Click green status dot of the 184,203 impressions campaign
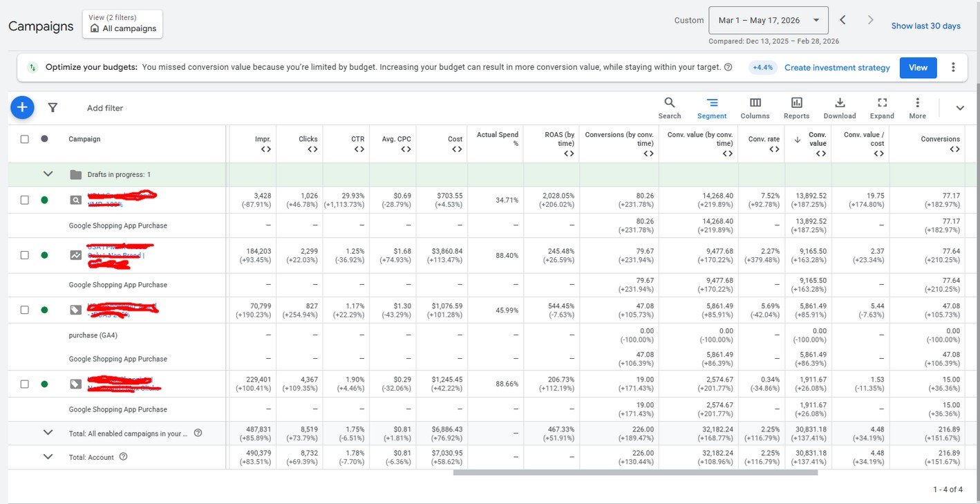 point(44,255)
